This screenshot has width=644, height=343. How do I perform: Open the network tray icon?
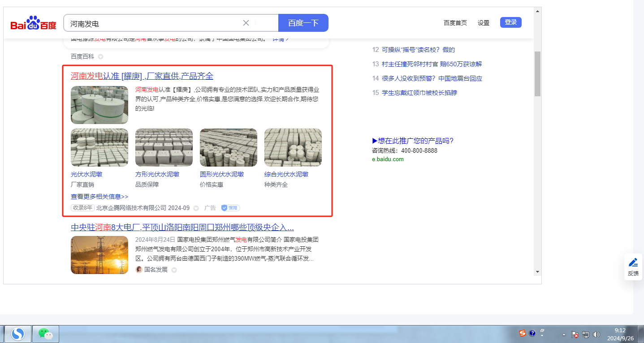click(586, 334)
